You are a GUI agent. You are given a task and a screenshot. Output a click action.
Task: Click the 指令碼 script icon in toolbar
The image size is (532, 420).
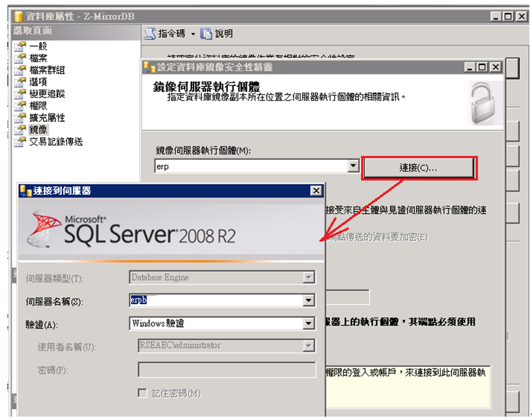click(x=149, y=34)
